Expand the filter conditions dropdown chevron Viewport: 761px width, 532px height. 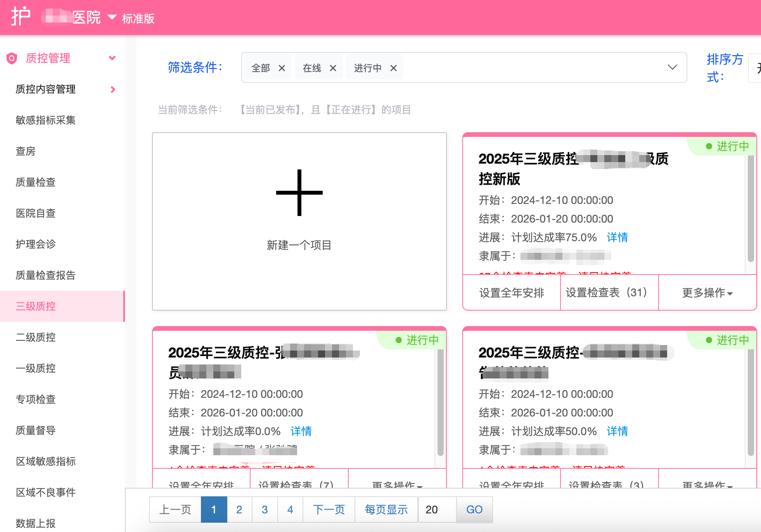(x=672, y=67)
